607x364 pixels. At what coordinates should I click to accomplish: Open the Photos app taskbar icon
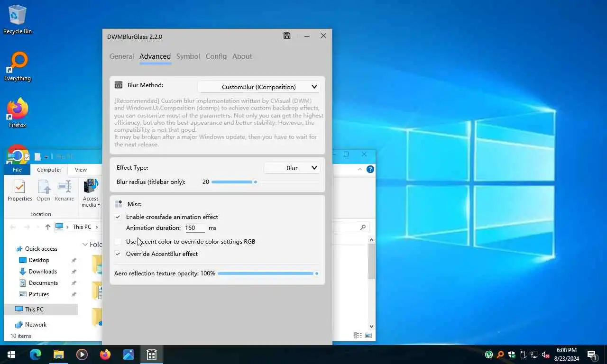[x=128, y=355]
